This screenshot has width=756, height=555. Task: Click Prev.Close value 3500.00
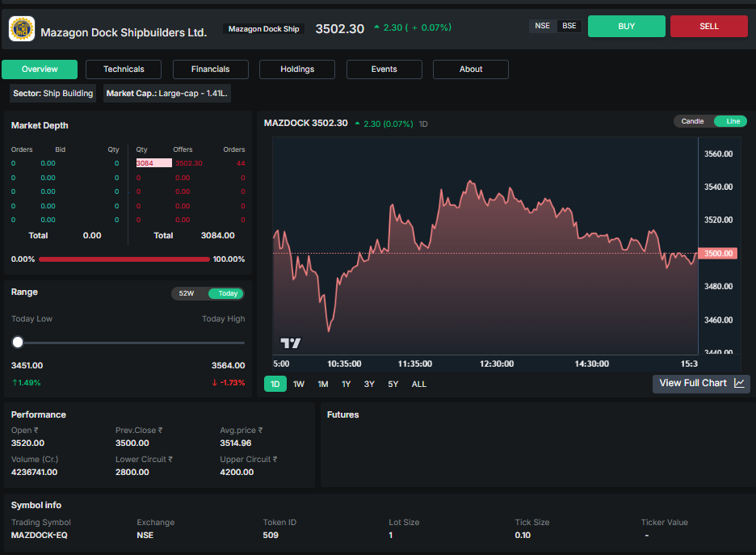click(x=132, y=443)
